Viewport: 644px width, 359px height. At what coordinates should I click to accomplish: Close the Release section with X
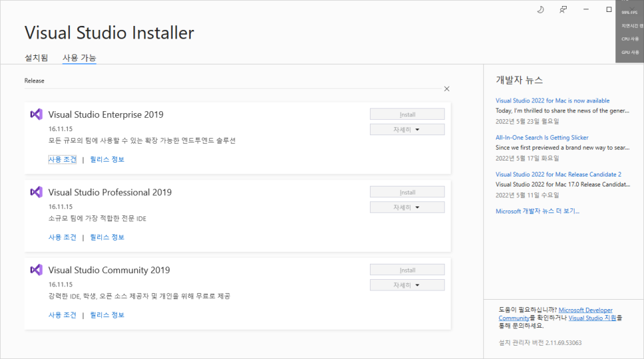click(x=447, y=89)
